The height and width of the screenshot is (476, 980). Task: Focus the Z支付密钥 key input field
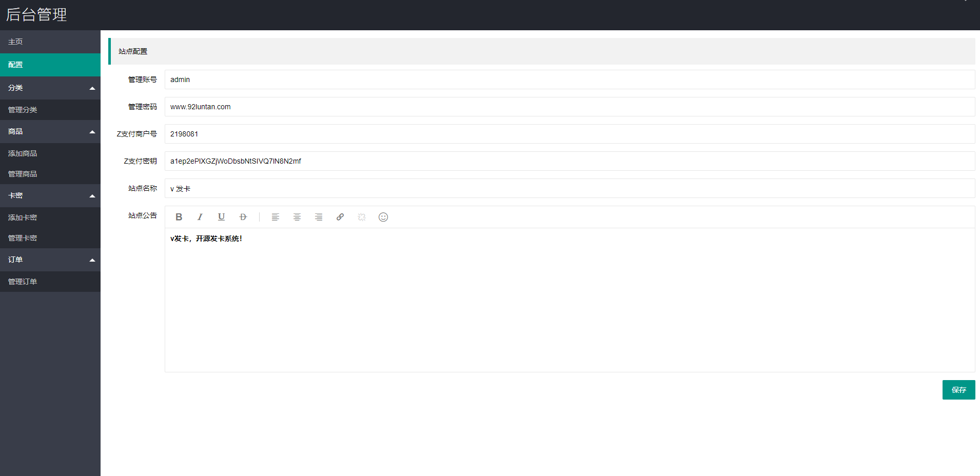click(570, 161)
